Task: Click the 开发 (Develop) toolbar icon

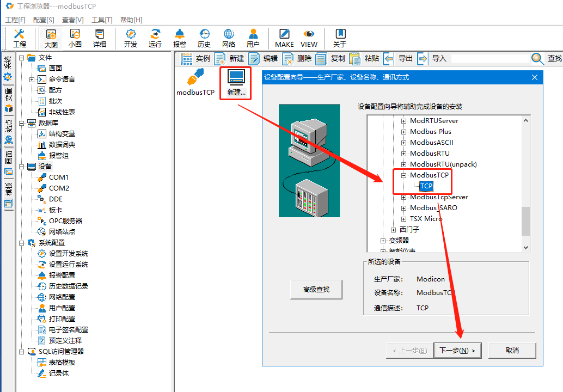Action: [x=131, y=38]
